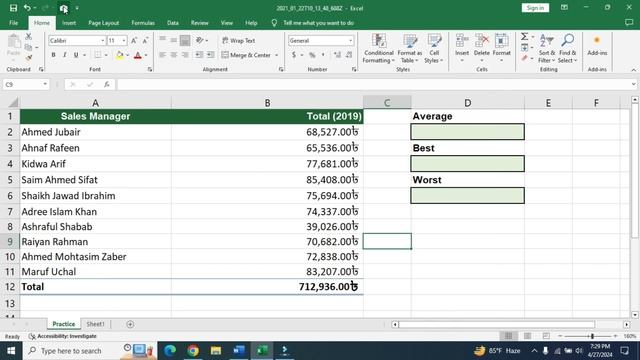Click Increase Indent icon
This screenshot has height=360, width=640.
coord(210,55)
